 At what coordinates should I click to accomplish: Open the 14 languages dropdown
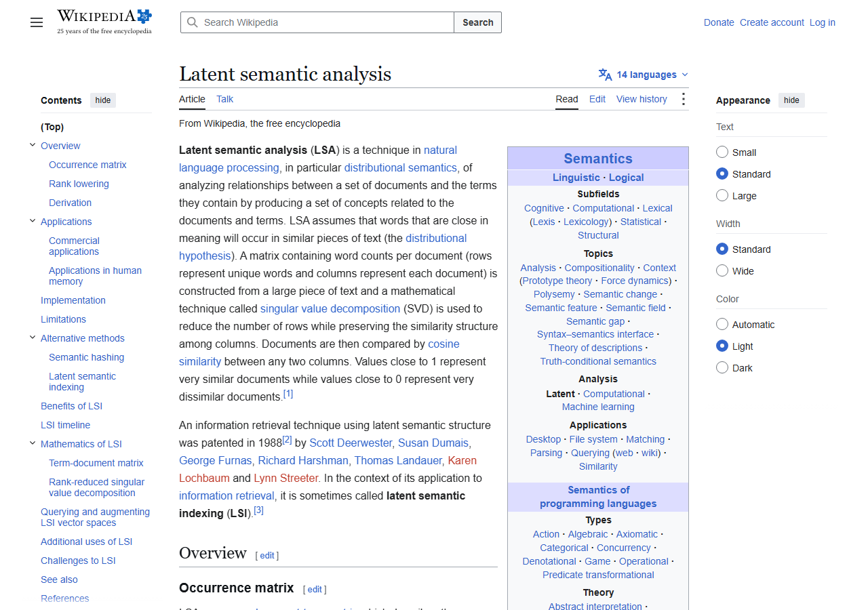tap(644, 75)
